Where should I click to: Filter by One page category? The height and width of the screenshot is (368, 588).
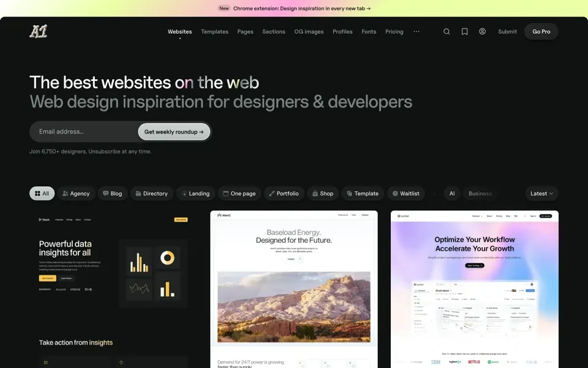click(239, 193)
